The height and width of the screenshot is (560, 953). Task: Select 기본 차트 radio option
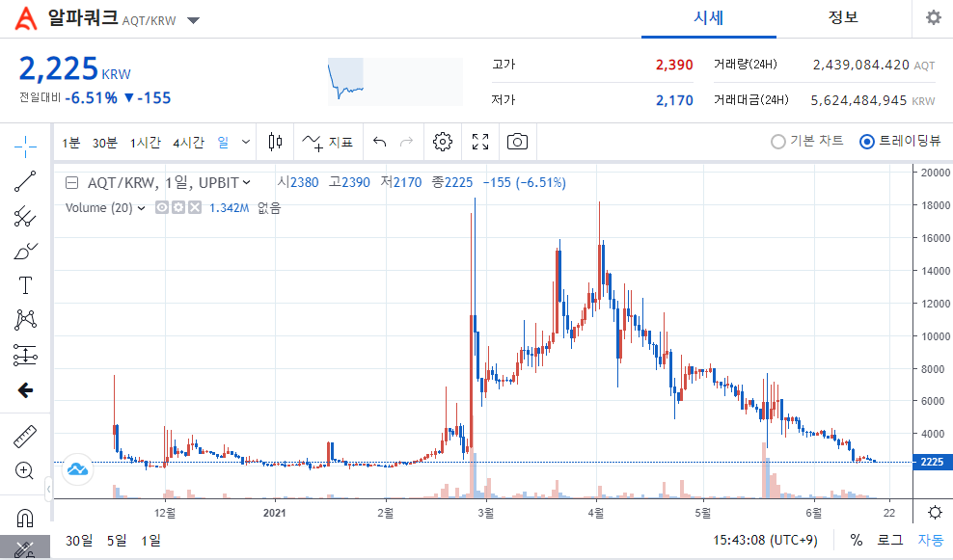coord(807,141)
